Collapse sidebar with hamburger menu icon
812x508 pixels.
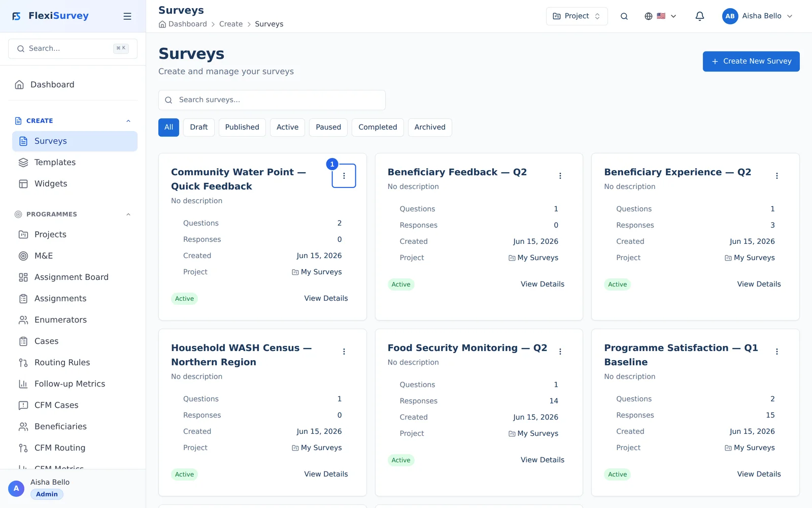point(127,16)
